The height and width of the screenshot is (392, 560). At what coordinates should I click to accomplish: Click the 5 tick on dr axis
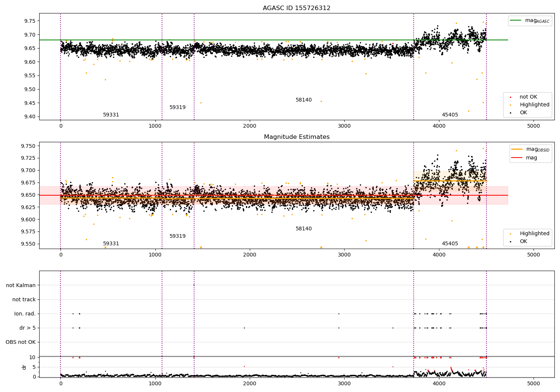coord(34,367)
